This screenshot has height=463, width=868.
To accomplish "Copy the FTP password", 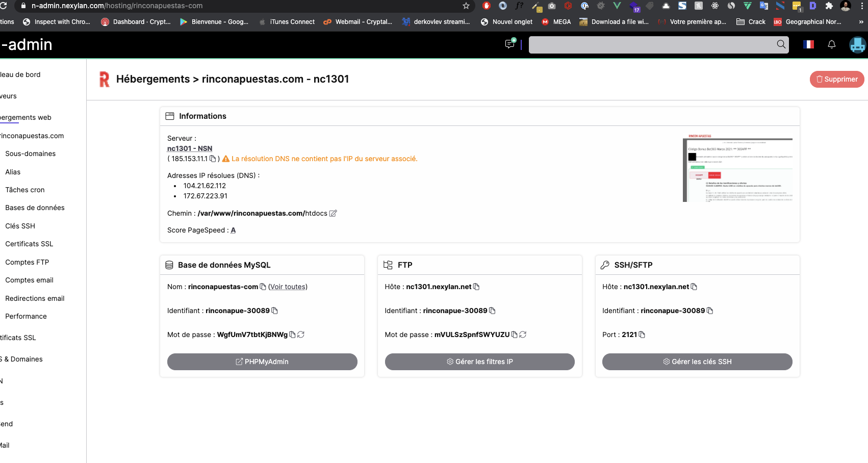I will (514, 335).
